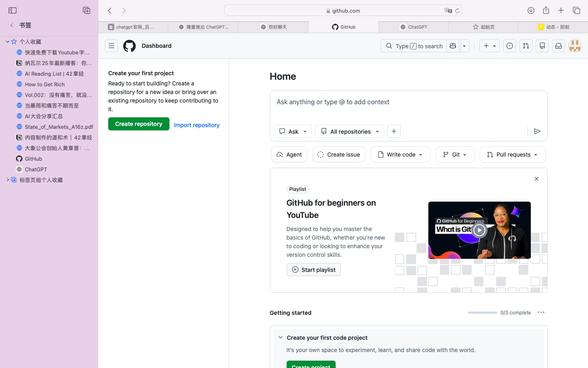Reload the github.com page

[457, 11]
